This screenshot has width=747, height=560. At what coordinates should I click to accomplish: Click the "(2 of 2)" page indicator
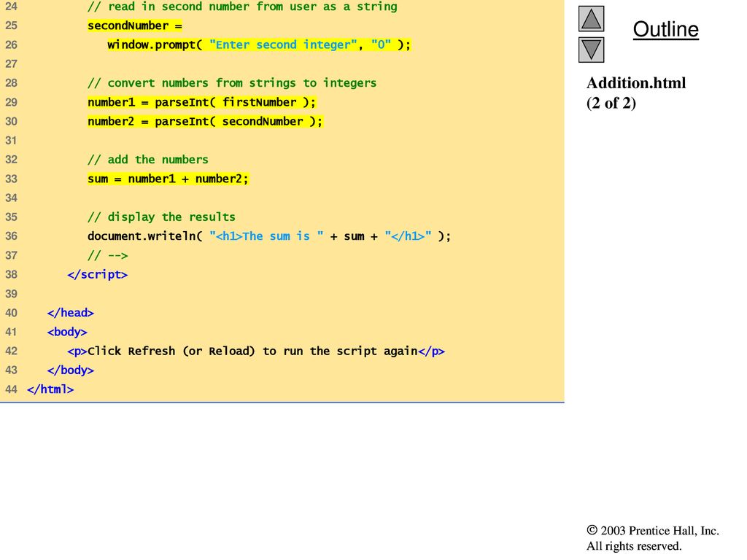[x=611, y=103]
